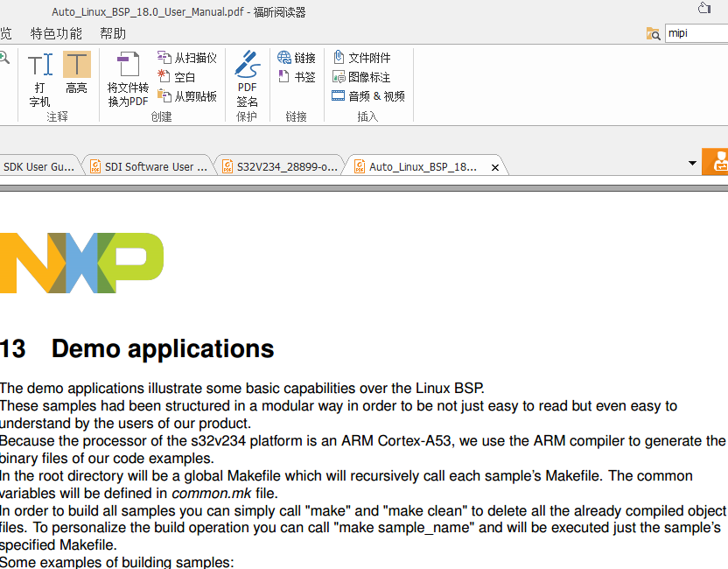This screenshot has width=728, height=569.
Task: Create PDF from clipboard
Action: click(x=187, y=96)
